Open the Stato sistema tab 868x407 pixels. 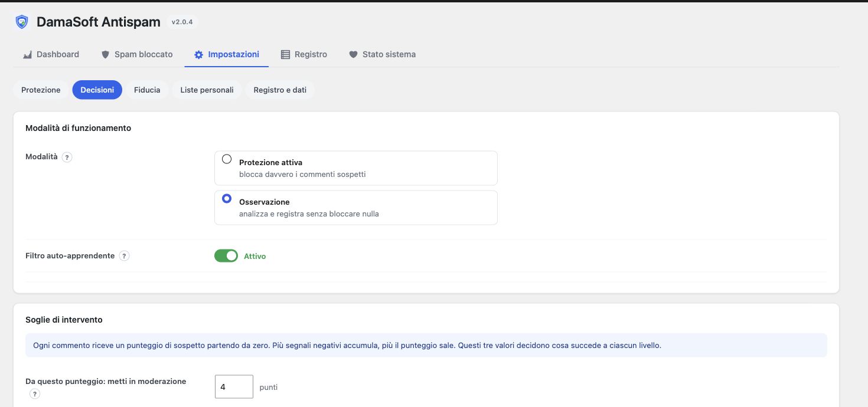click(x=382, y=54)
